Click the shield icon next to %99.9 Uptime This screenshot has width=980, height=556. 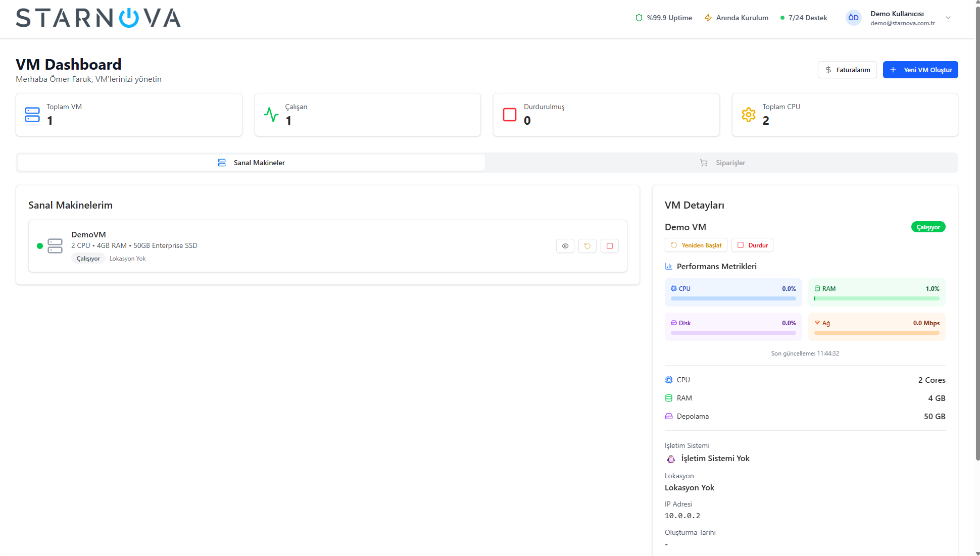tap(638, 17)
